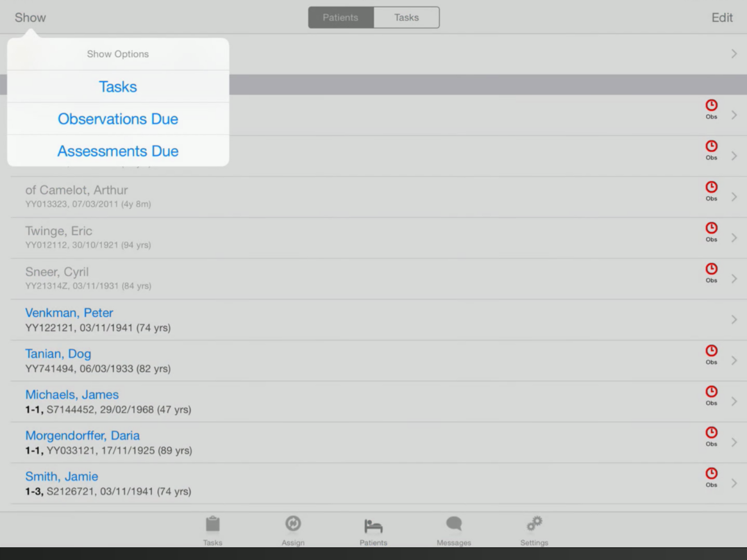
Task: Click the Show button at top left
Action: click(30, 17)
